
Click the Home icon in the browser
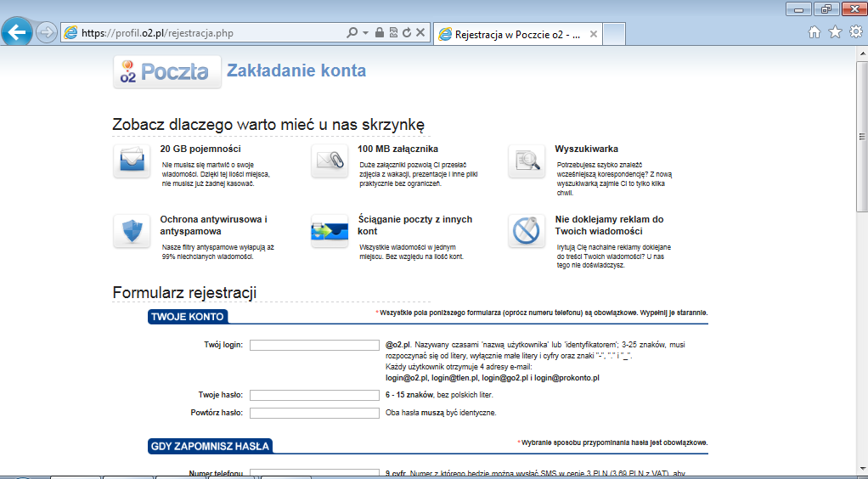pos(814,32)
